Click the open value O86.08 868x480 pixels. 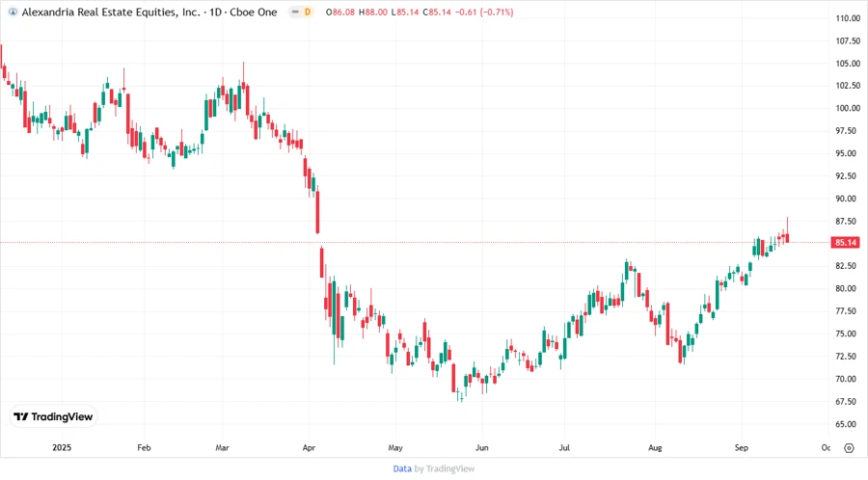point(340,13)
